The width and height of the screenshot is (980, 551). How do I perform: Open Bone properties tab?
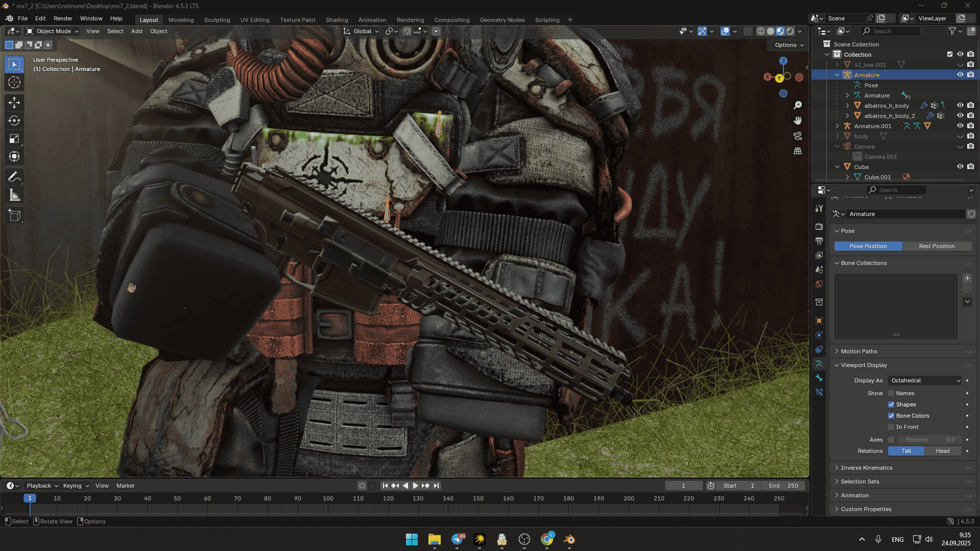point(819,378)
